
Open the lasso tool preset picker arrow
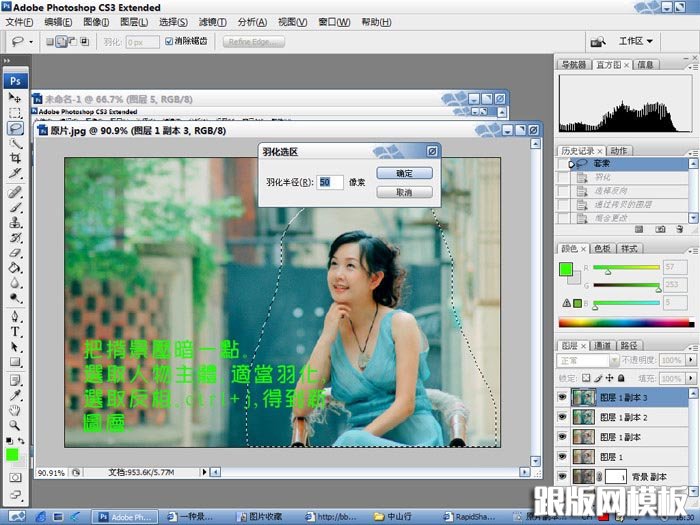pyautogui.click(x=31, y=42)
